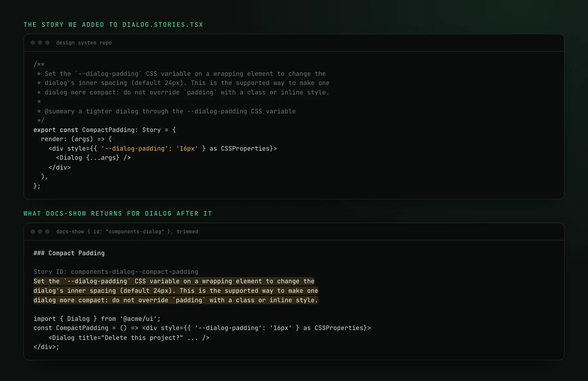This screenshot has width=588, height=381.
Task: Click the '@summary a tighter dialog' comment line
Action: 166,111
